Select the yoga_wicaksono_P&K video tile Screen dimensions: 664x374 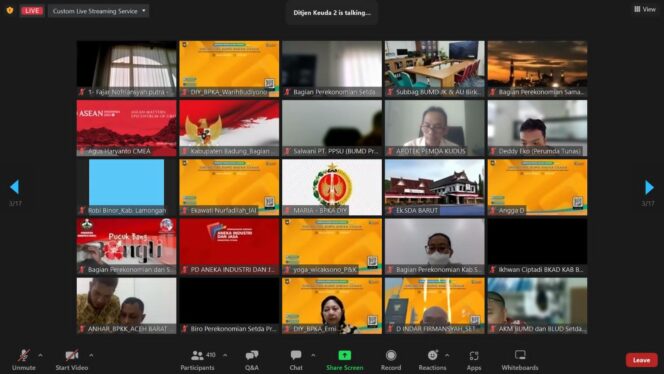332,247
